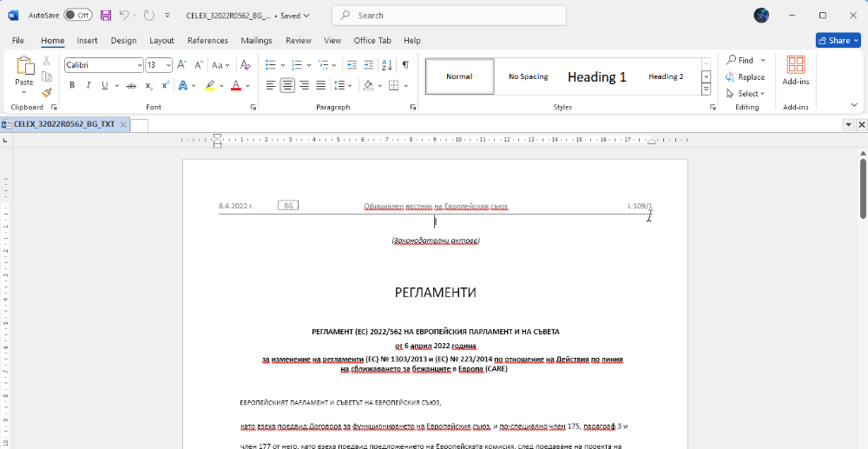Toggle show paragraph marks
Viewport: 868px width, 449px height.
pos(405,65)
